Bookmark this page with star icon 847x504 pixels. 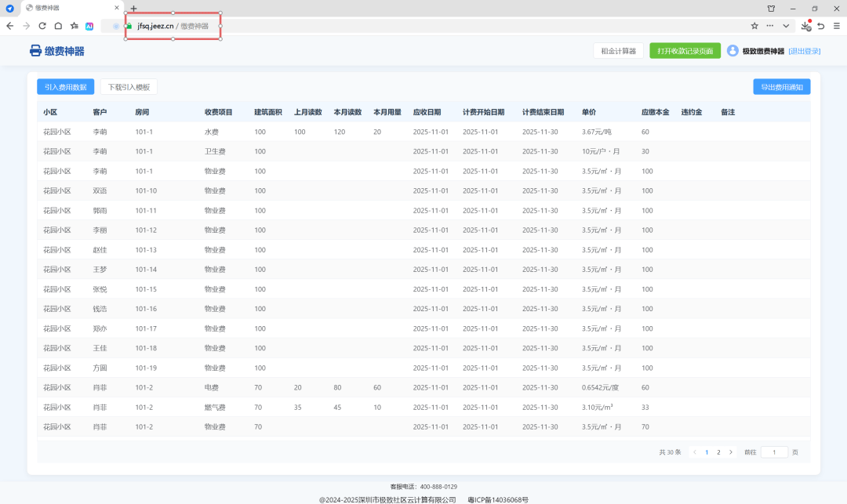pos(754,26)
